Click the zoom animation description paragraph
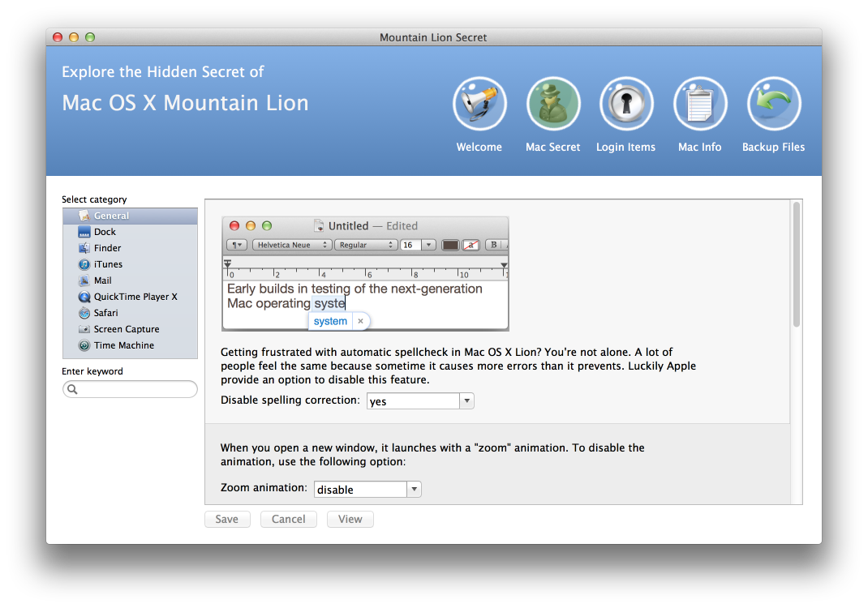Viewport: 868px width, 608px height. coord(432,455)
